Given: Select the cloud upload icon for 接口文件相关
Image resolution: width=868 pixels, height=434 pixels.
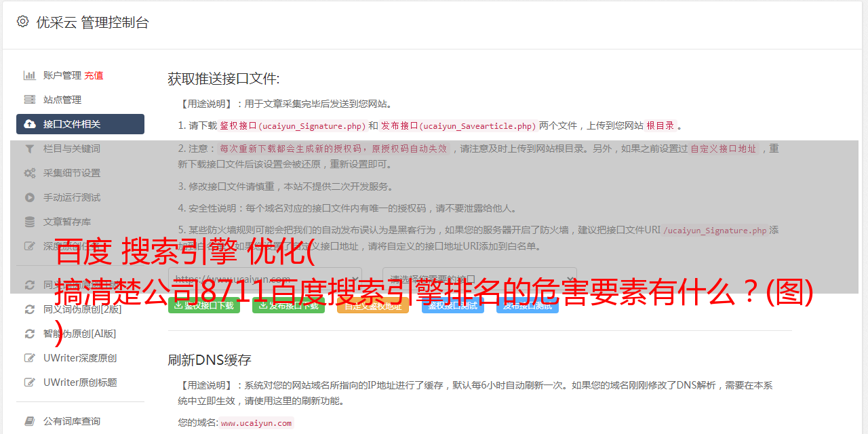Looking at the screenshot, I should (x=30, y=124).
